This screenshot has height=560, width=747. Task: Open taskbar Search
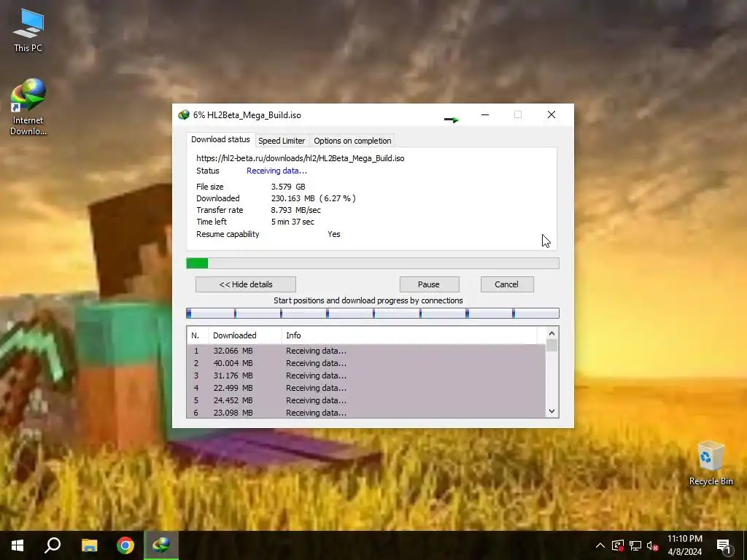tap(53, 545)
